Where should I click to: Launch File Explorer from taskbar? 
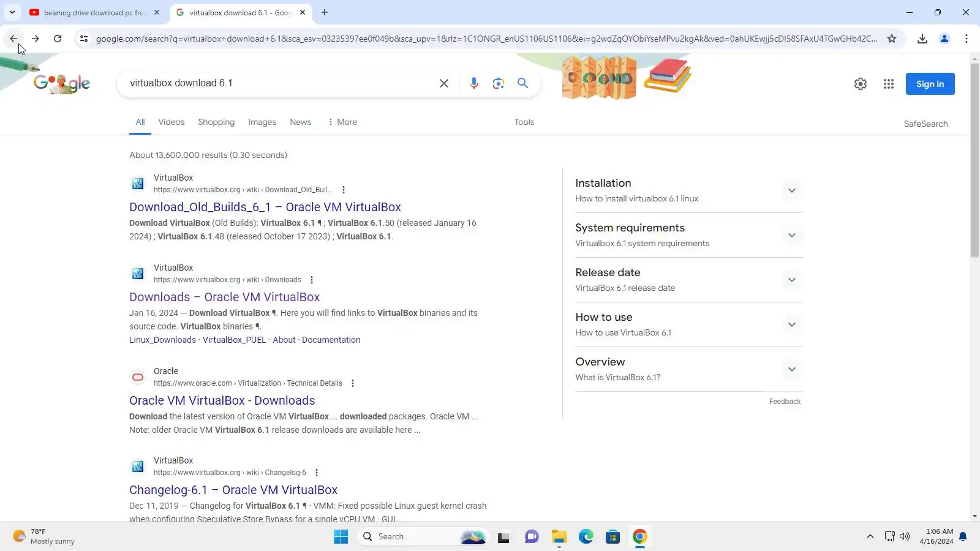559,537
